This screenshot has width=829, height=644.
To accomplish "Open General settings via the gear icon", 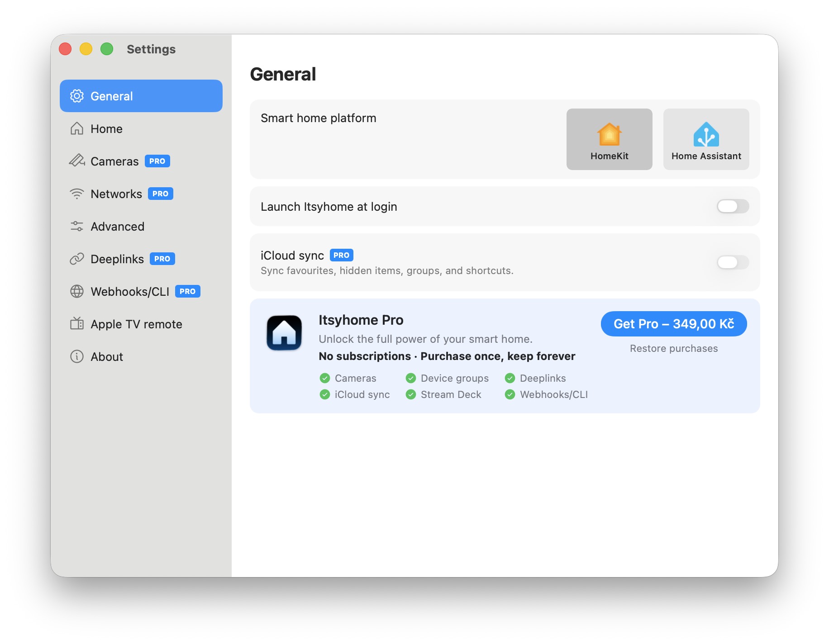I will [77, 96].
